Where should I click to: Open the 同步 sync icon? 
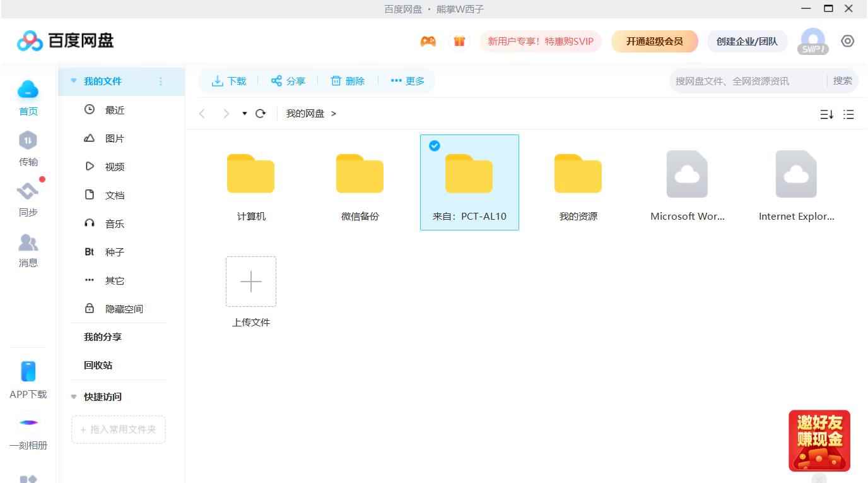pos(28,190)
